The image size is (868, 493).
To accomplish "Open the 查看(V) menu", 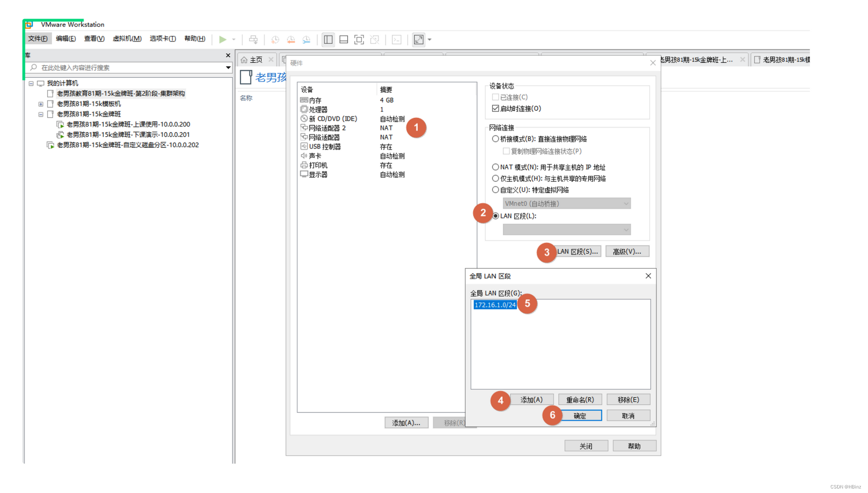I will pos(94,38).
